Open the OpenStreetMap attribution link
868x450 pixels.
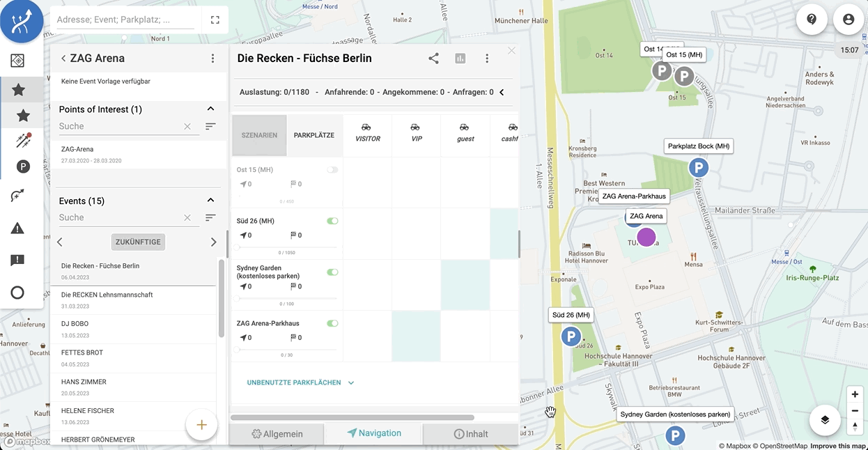coord(780,446)
